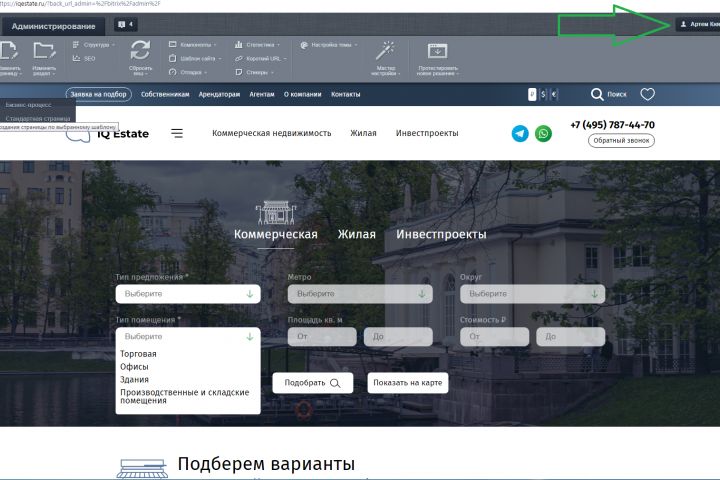Open the Метро dropdown
This screenshot has width=720, height=480.
(x=360, y=294)
